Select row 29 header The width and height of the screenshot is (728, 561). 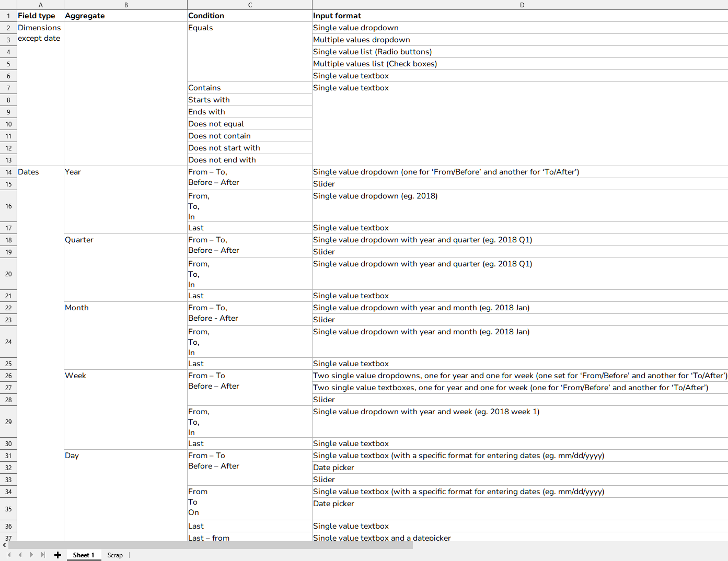[8, 422]
